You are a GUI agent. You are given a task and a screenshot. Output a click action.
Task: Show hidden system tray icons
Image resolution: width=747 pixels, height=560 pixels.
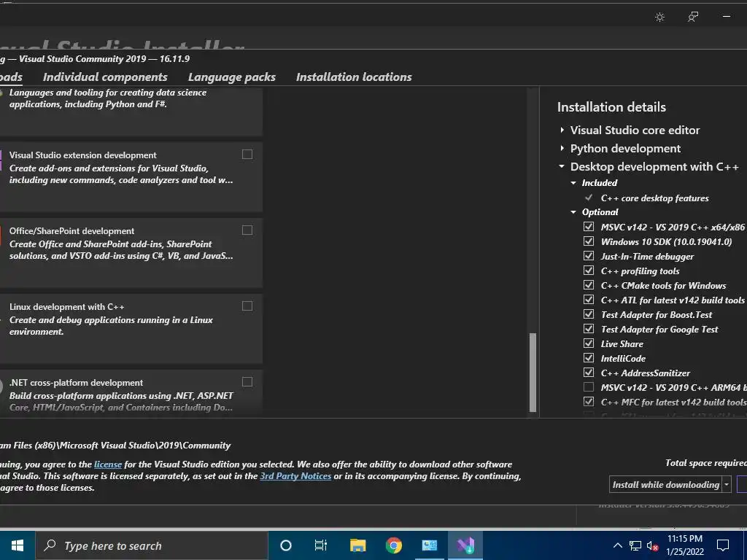click(x=617, y=545)
